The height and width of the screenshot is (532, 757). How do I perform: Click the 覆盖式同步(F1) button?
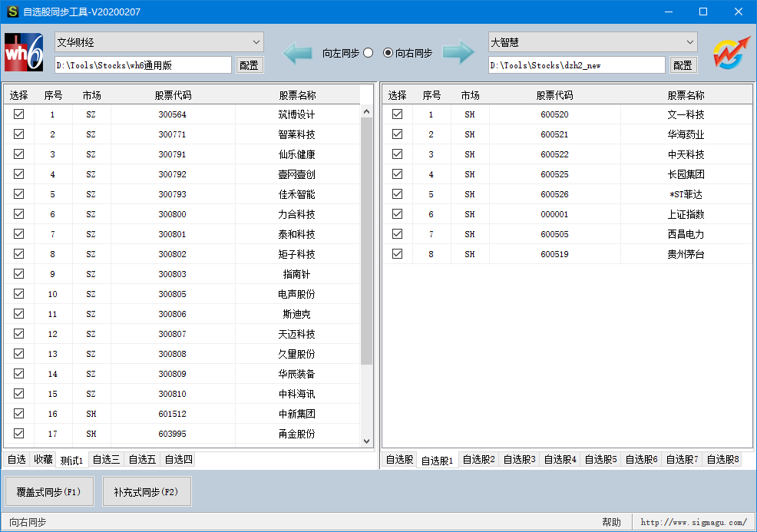point(49,492)
